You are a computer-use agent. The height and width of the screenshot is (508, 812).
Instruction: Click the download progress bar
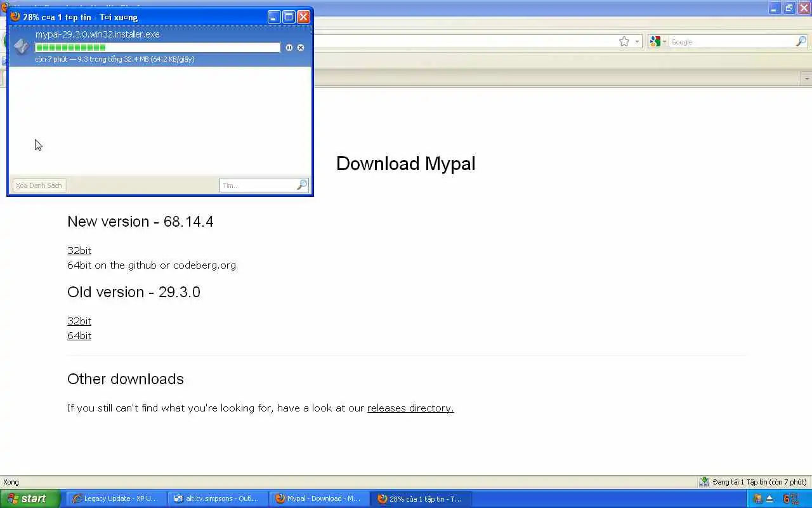click(157, 48)
